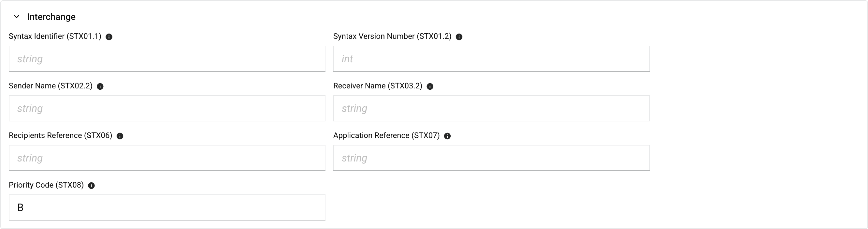Click the Receiver Name (STX03.2) label text
868x229 pixels.
[377, 86]
